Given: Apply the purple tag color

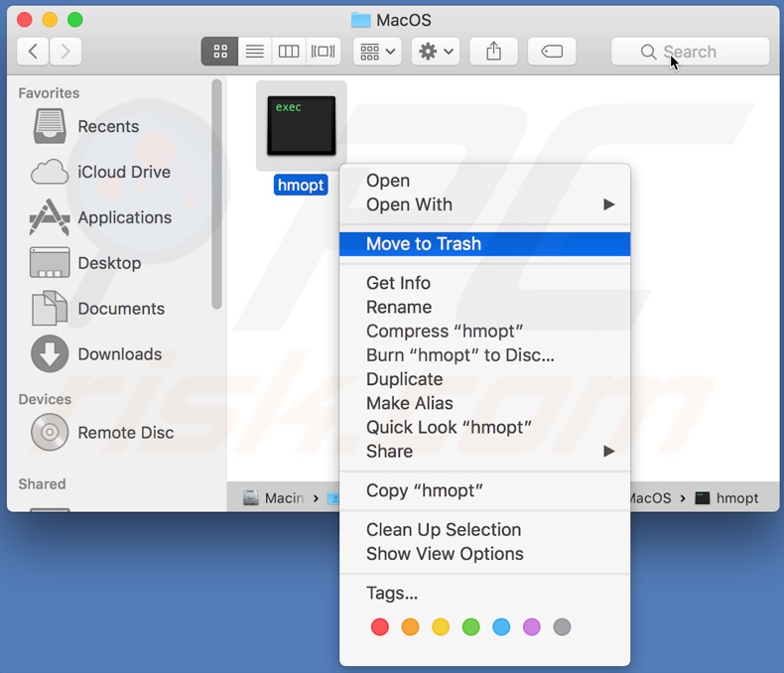Looking at the screenshot, I should [532, 627].
